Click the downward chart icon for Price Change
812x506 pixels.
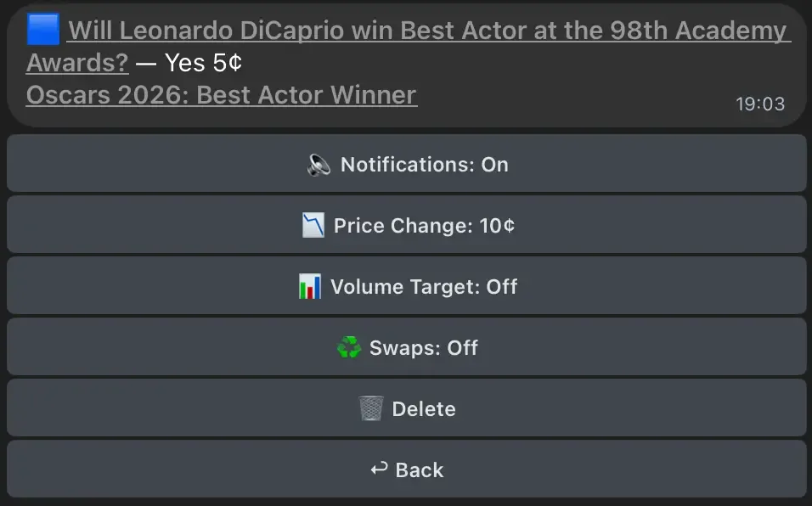click(x=313, y=226)
